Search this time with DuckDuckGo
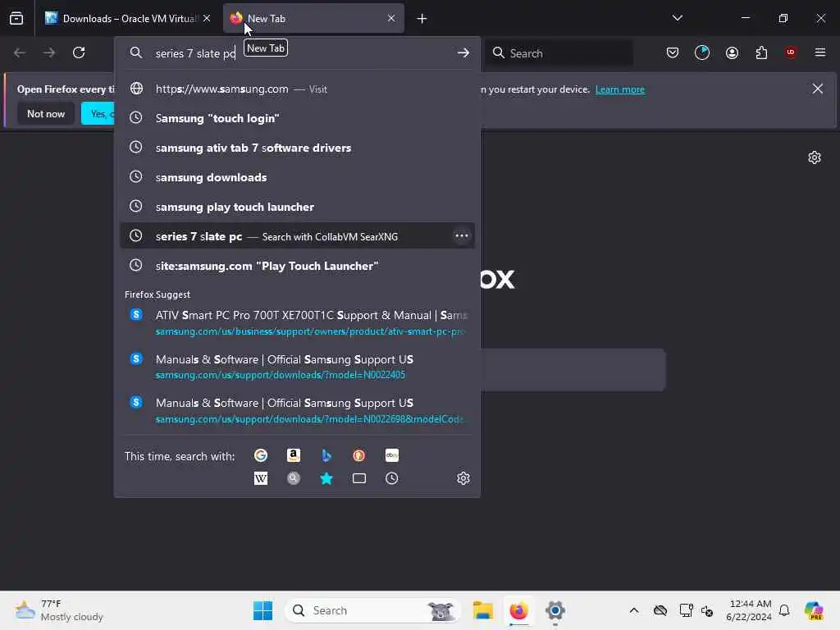 359,455
